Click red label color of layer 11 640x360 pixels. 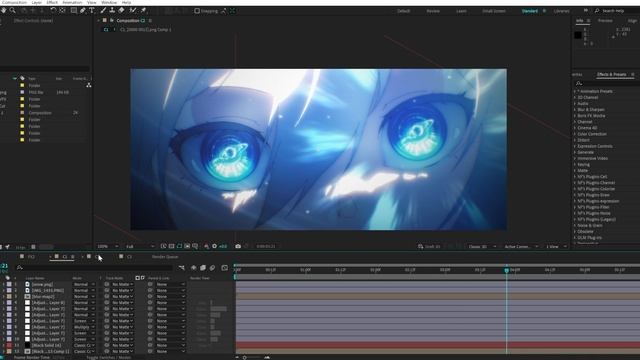click(x=9, y=345)
